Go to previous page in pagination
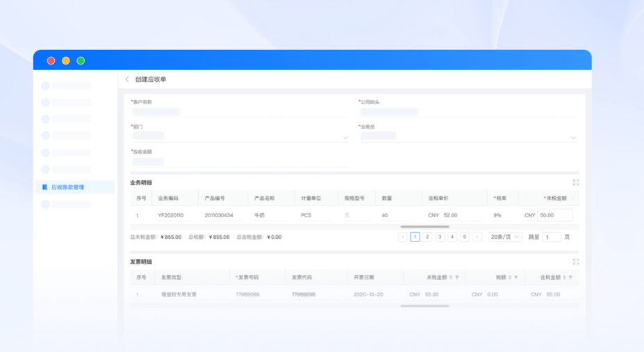Screen dimensions: 644x352 tap(402, 237)
